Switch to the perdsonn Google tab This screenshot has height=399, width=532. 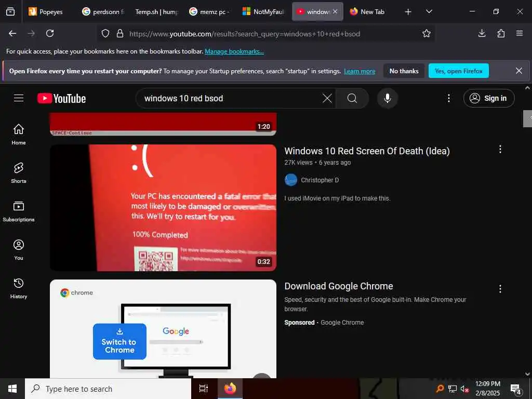click(103, 11)
